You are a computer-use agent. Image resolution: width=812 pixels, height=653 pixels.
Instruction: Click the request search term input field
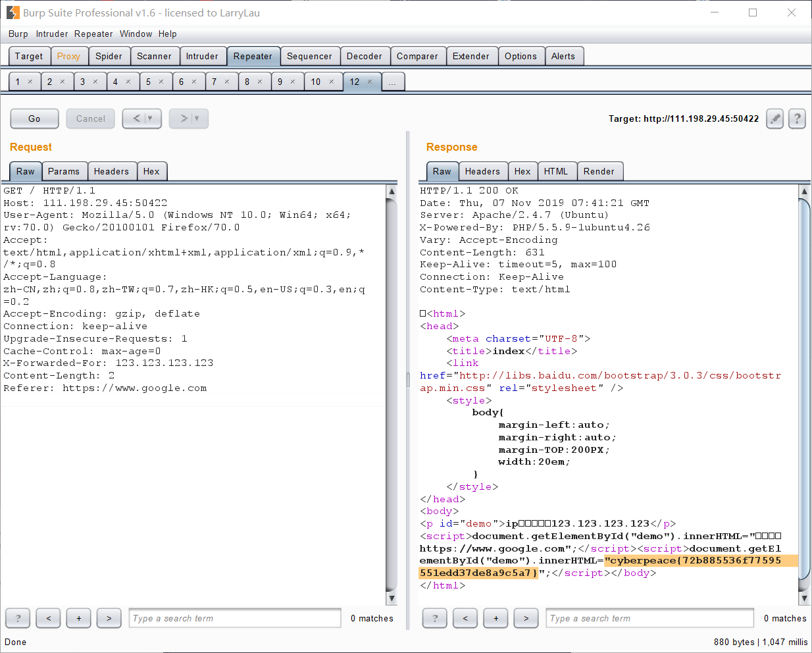[x=235, y=618]
